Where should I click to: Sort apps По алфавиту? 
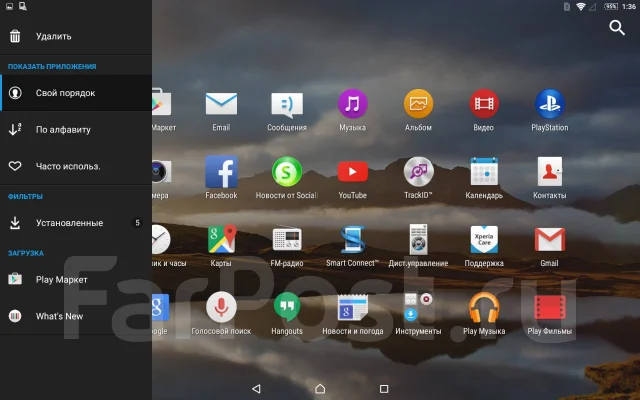(76, 130)
